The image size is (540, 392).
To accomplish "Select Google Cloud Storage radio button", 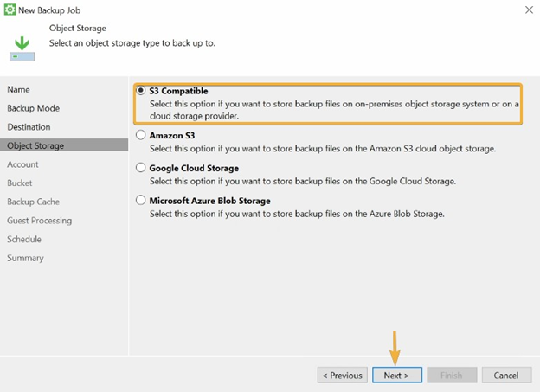I will [140, 168].
